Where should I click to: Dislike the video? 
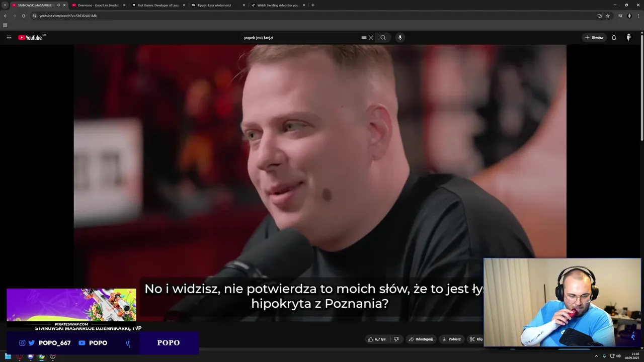(396, 339)
